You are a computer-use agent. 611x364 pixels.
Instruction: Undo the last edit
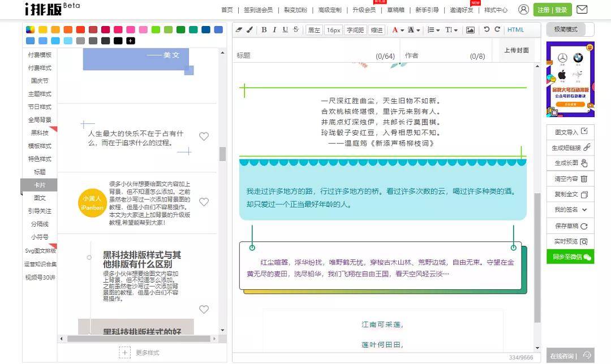pyautogui.click(x=487, y=30)
